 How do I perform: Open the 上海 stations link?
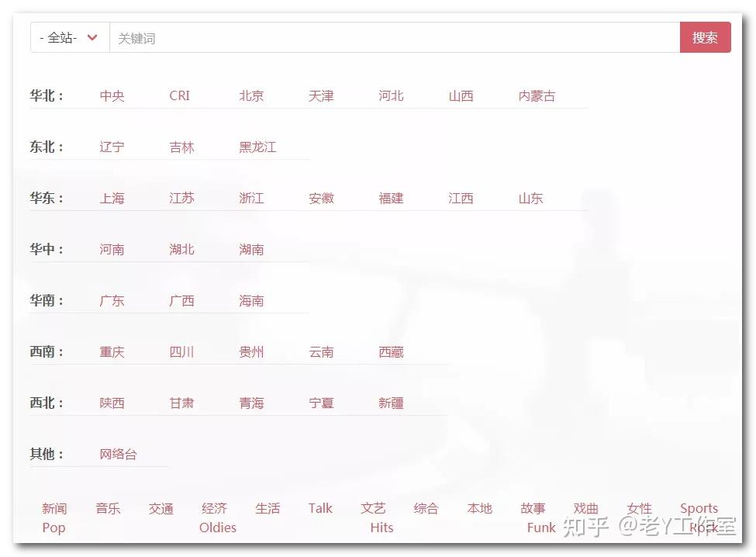pyautogui.click(x=112, y=198)
